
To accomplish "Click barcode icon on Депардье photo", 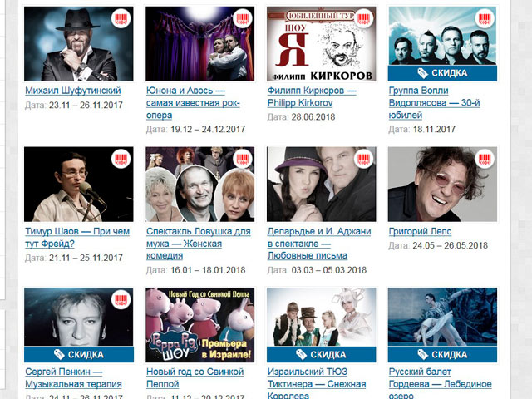I will point(364,159).
